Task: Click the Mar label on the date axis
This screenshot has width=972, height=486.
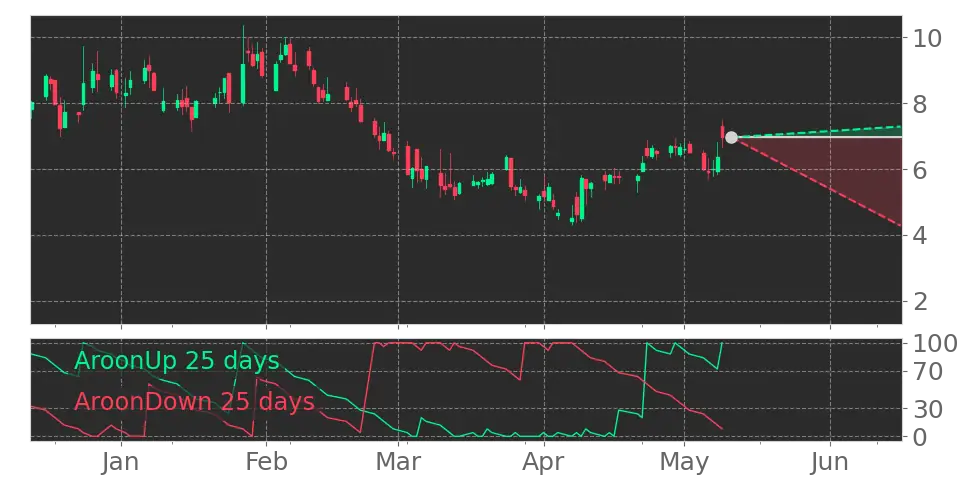Action: (399, 462)
